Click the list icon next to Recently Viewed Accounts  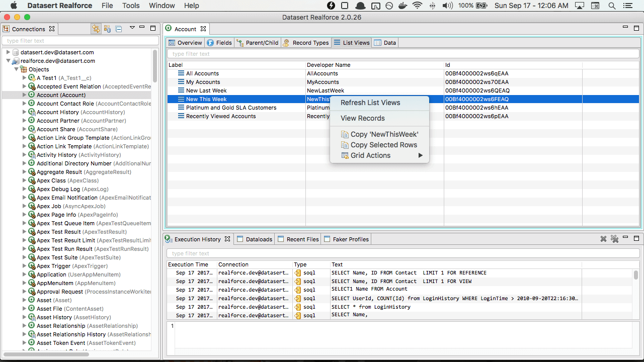point(181,116)
